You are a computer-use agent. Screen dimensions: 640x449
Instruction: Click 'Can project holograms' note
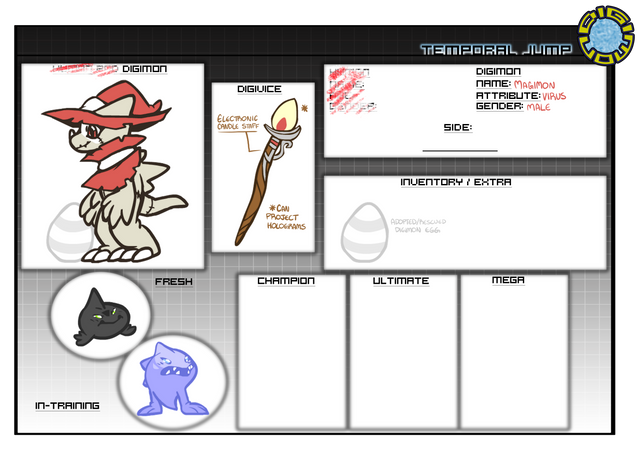286,217
